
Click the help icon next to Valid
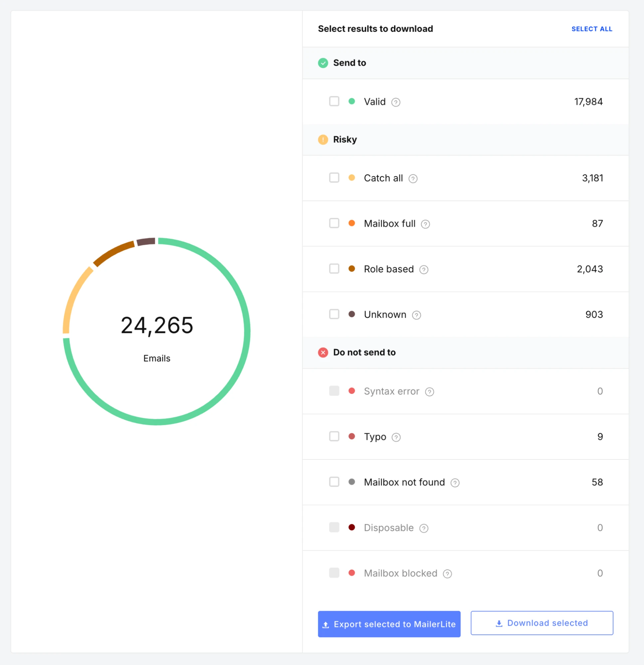[395, 102]
